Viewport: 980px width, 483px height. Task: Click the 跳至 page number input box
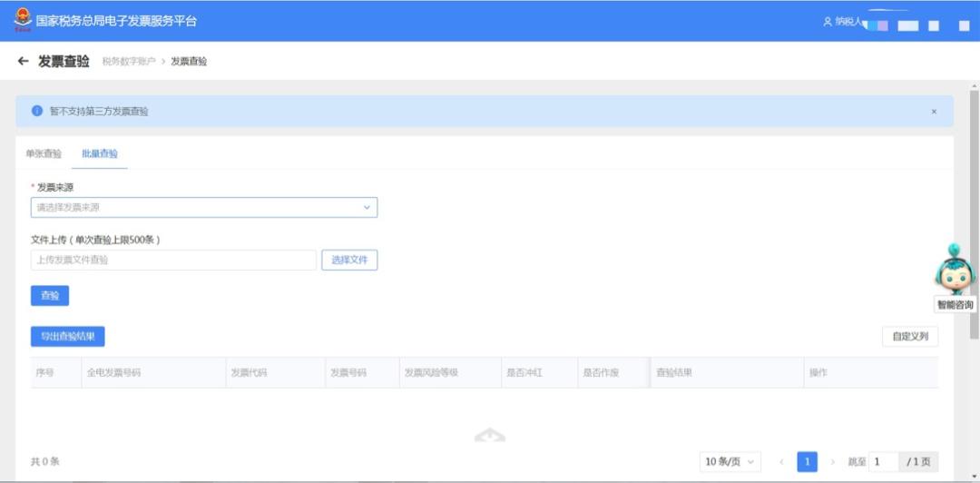click(x=883, y=462)
